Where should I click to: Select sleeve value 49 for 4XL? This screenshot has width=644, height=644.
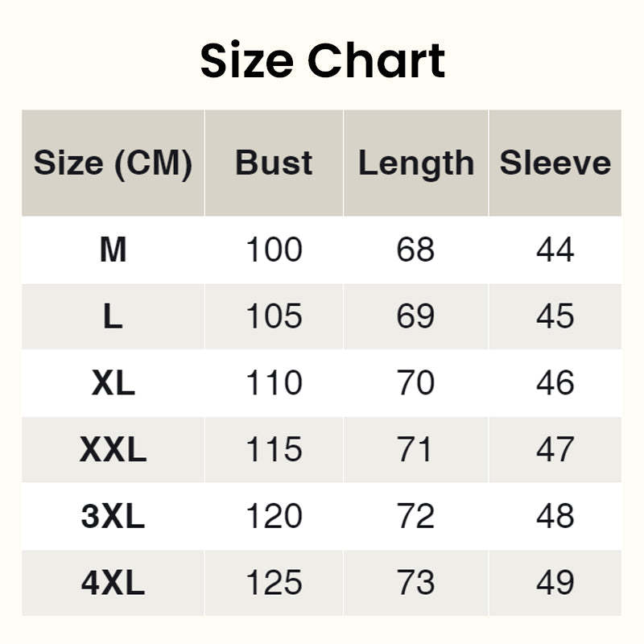tap(555, 583)
